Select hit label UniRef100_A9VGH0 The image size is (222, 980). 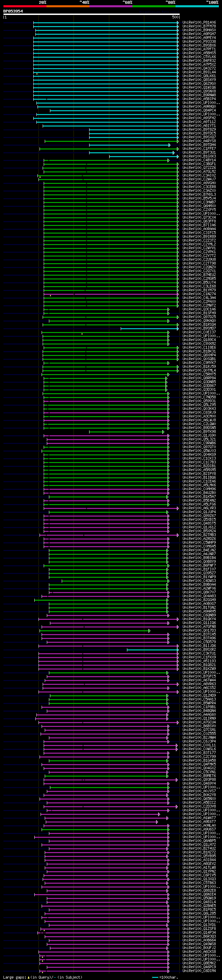pyautogui.click(x=199, y=183)
